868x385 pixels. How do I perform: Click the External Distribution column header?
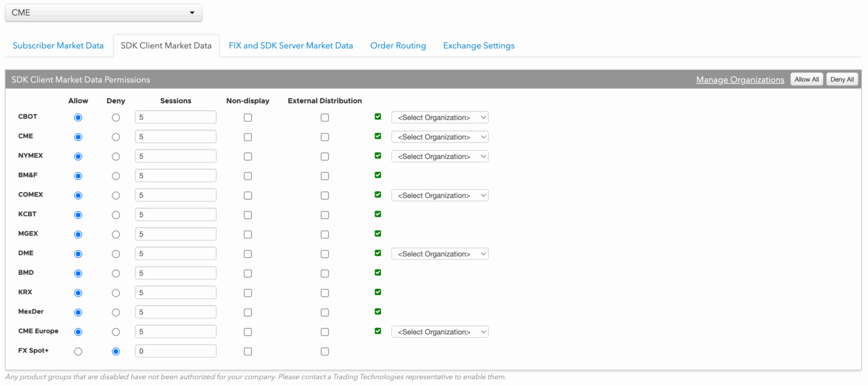[325, 101]
